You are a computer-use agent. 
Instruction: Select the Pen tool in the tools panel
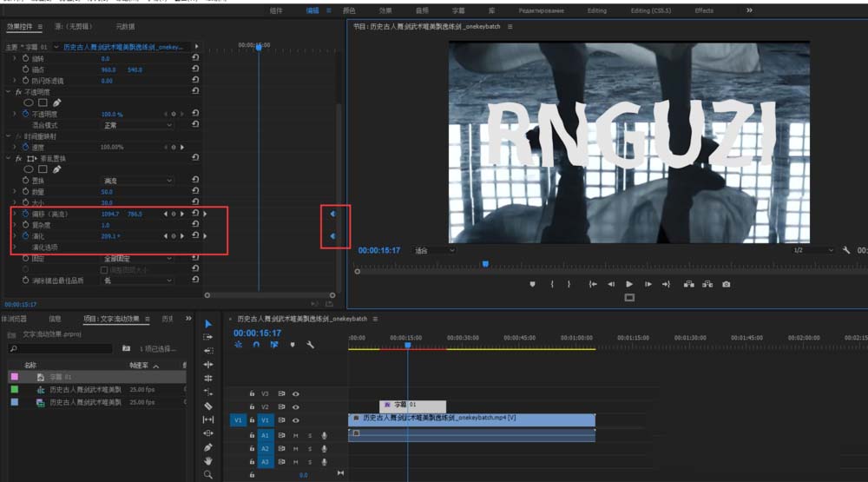[x=208, y=447]
